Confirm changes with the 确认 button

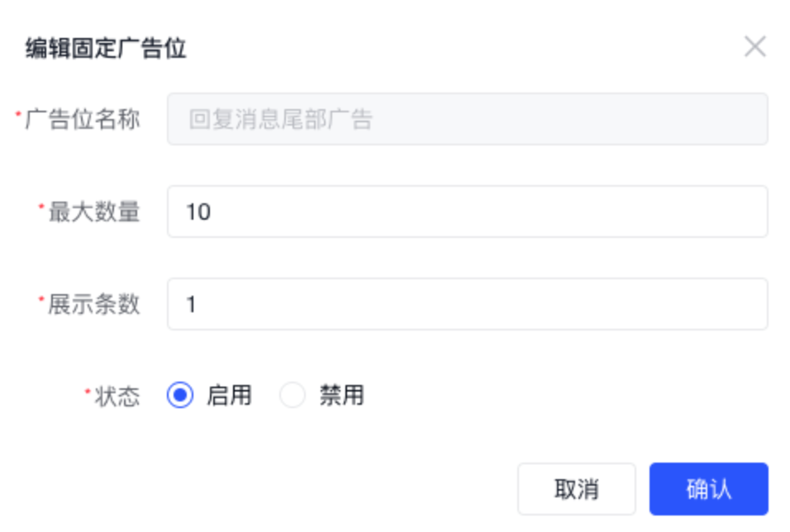tap(708, 489)
